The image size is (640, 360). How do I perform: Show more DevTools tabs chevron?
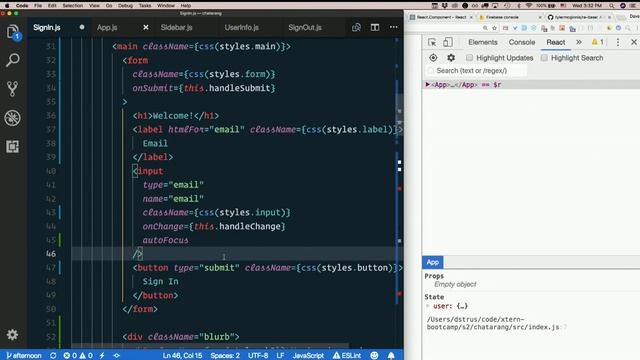pos(579,42)
